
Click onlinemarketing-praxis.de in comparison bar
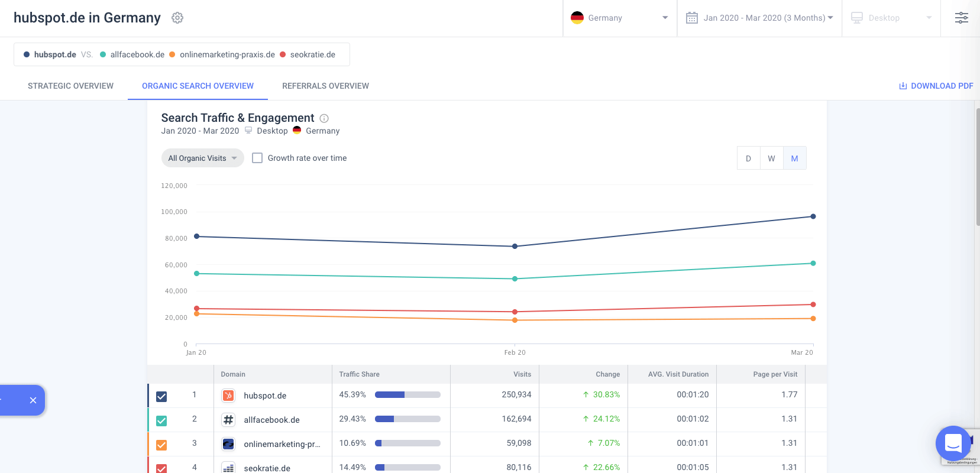(x=227, y=54)
